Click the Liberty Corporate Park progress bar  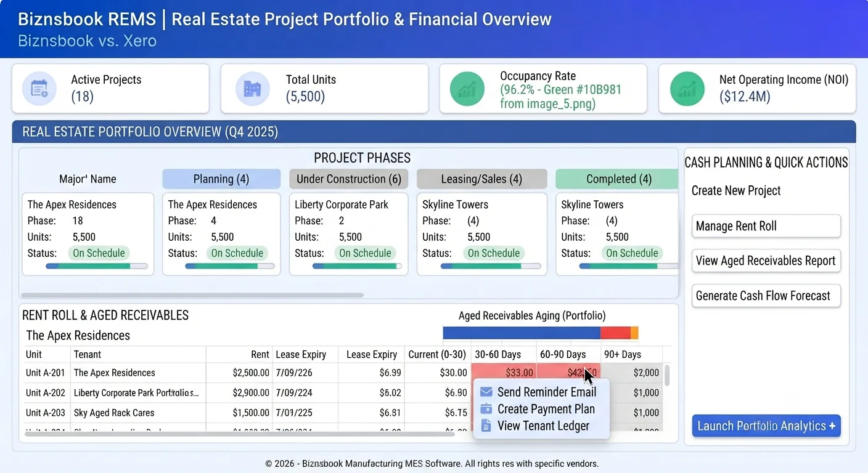point(357,267)
